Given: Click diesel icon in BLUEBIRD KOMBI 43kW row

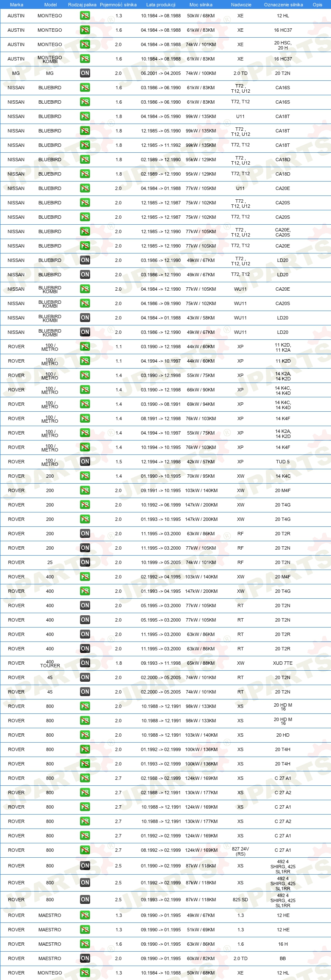Looking at the screenshot, I should pos(85,318).
